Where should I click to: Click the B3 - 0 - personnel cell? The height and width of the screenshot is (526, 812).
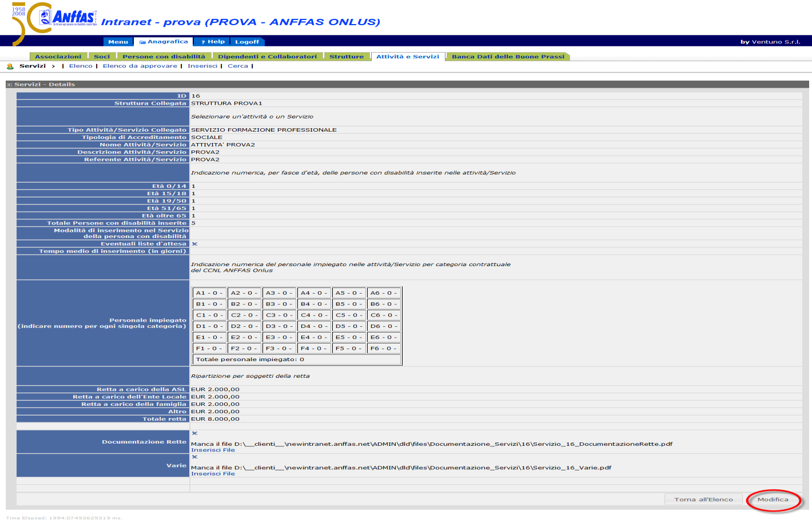(x=279, y=304)
